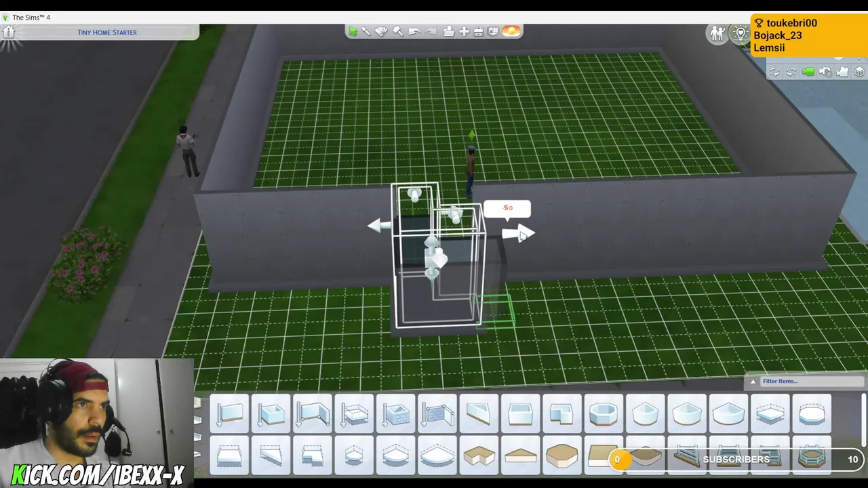Save lot to the Gallery

[448, 31]
